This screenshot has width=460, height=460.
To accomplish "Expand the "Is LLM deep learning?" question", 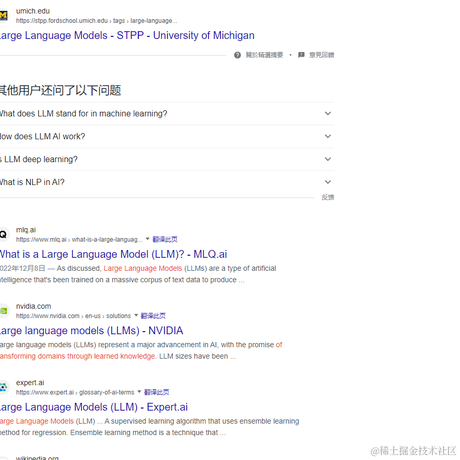I will coord(167,159).
